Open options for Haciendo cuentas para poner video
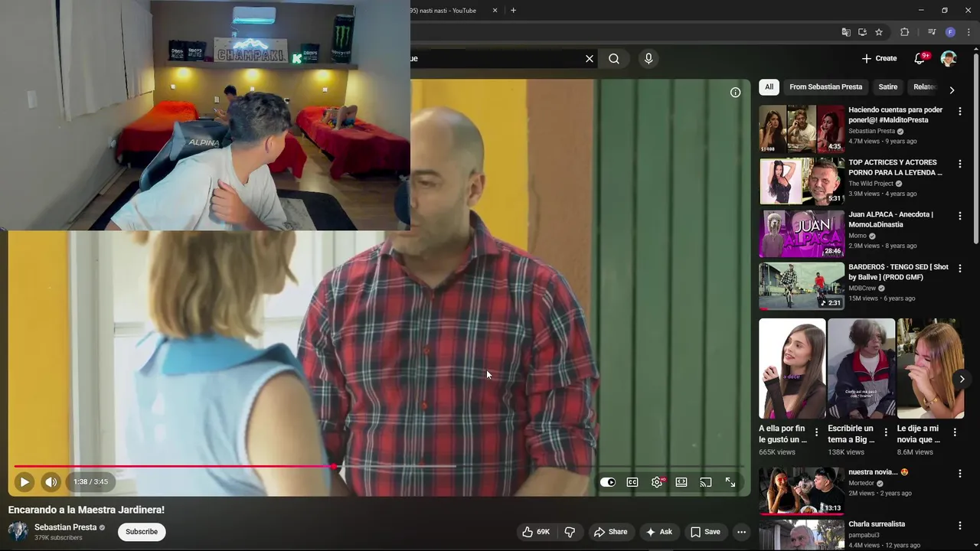 coord(960,112)
